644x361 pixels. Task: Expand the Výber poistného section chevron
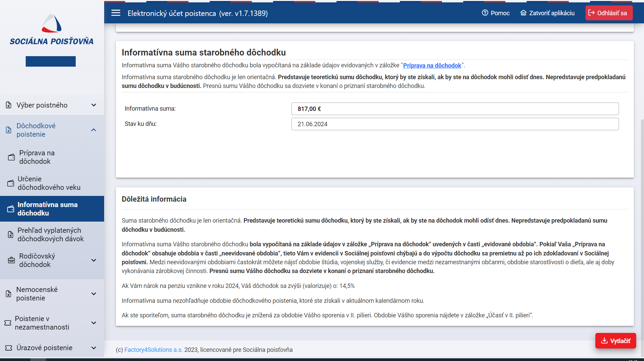94,105
